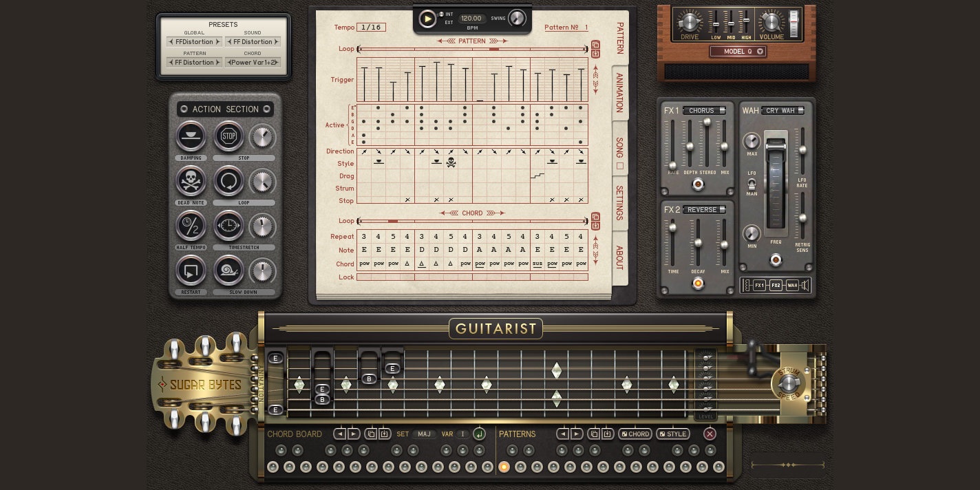The image size is (980, 490).
Task: Toggle the FX1 Chorus power button
Action: [698, 184]
